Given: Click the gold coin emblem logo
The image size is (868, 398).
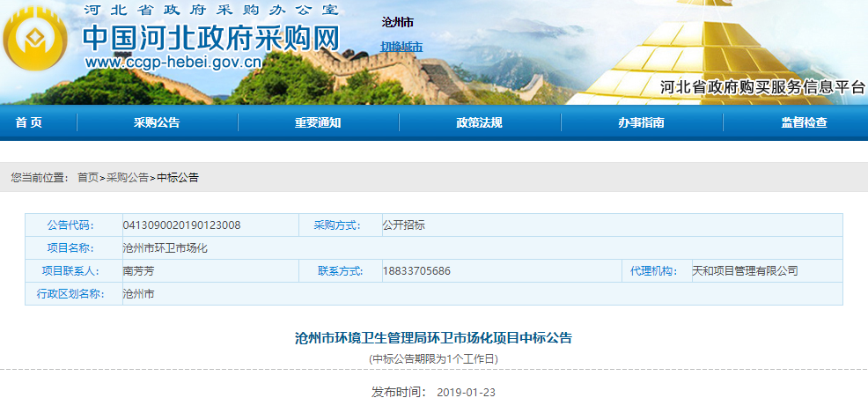Looking at the screenshot, I should click(x=38, y=41).
